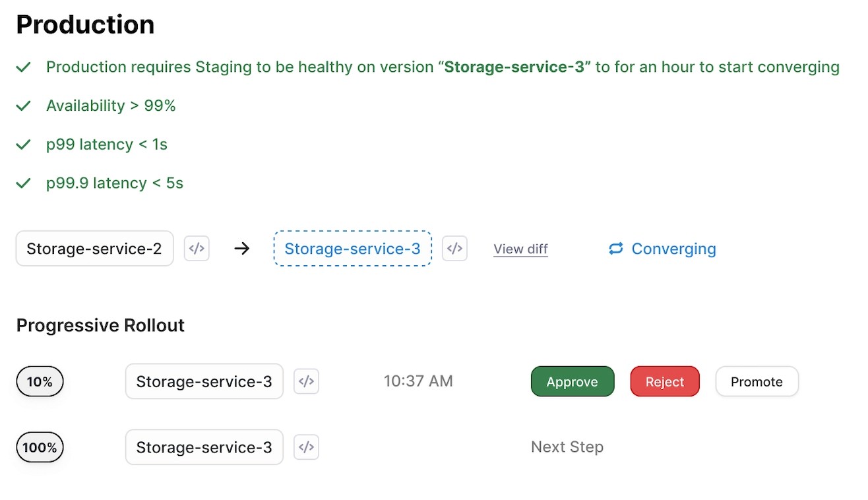Click the Converging status label
Screen dimensions: 868x500
673,249
